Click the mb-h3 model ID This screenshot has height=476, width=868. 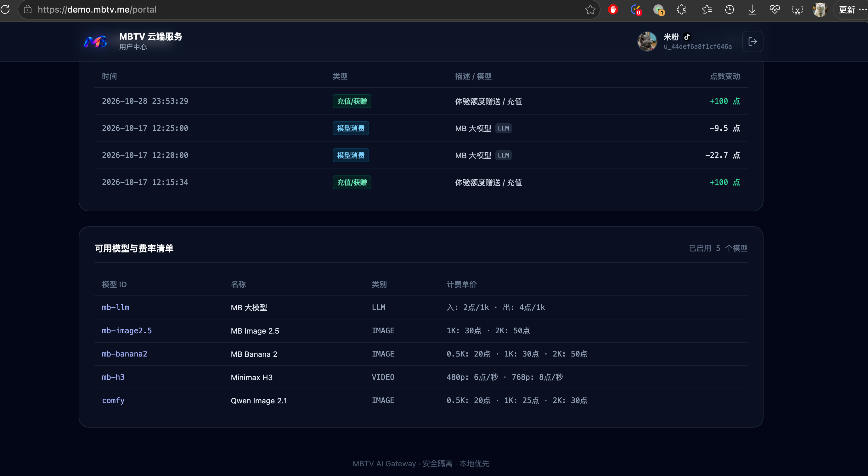113,377
